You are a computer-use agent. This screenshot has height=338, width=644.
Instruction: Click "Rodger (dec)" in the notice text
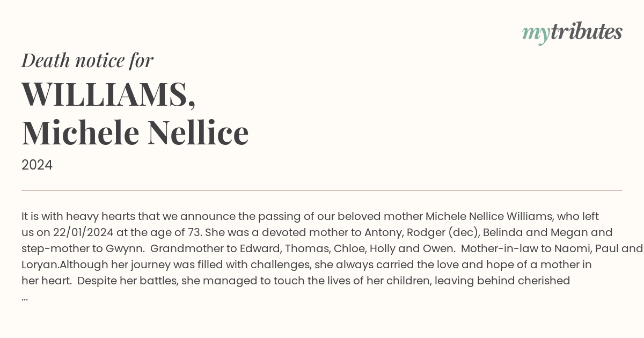440,233
